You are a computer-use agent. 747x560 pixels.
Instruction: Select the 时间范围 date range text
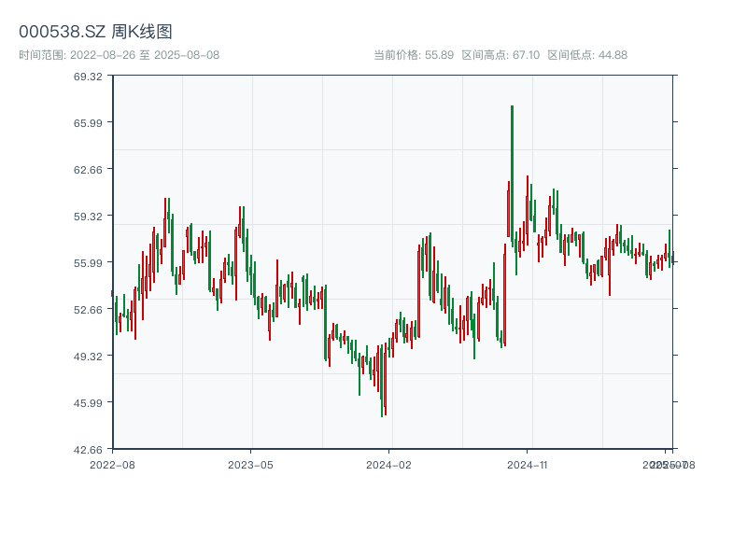(119, 55)
